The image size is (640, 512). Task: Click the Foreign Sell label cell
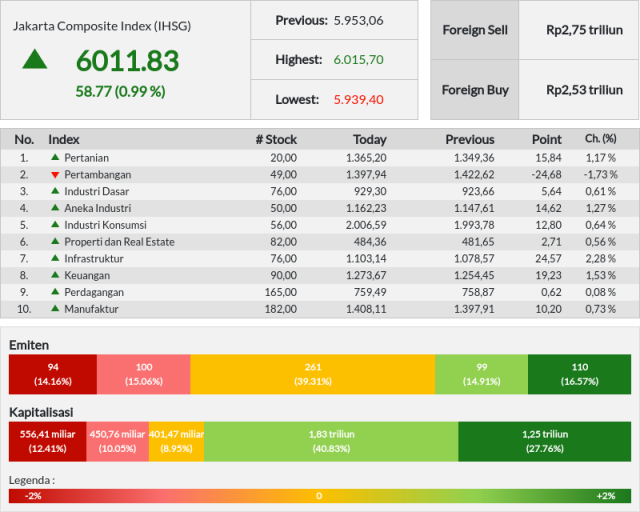(x=475, y=30)
